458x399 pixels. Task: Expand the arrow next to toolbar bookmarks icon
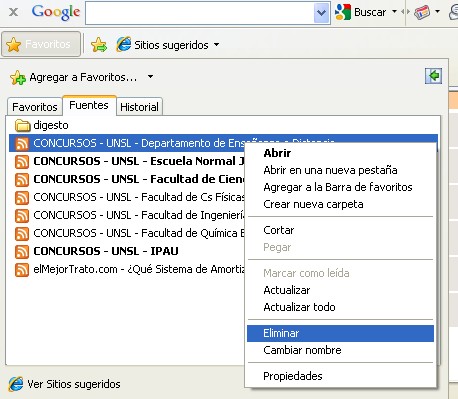(x=437, y=12)
